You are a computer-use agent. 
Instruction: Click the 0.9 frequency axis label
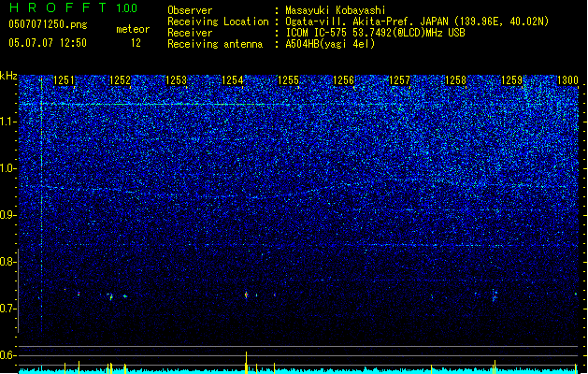pos(8,215)
